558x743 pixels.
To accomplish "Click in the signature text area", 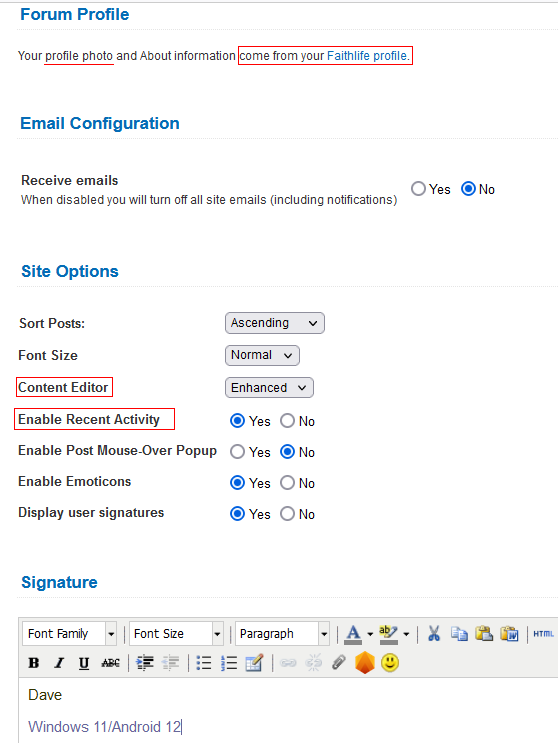I will coord(288,710).
